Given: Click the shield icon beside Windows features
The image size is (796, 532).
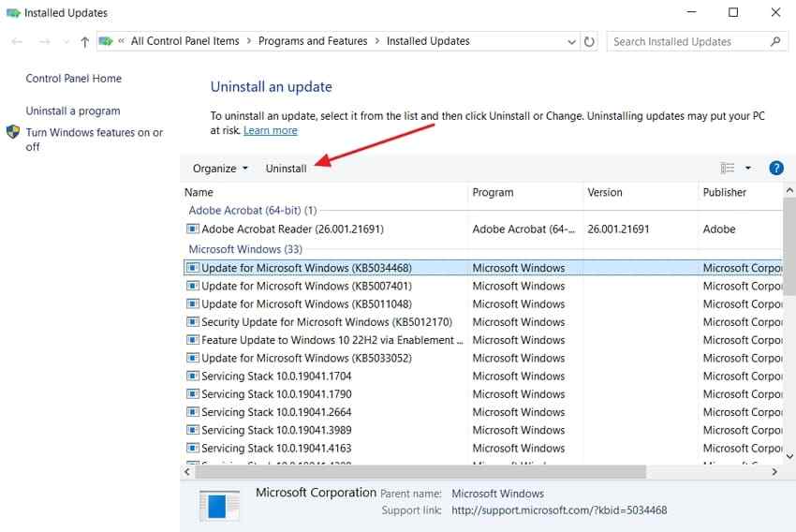Looking at the screenshot, I should tap(13, 132).
